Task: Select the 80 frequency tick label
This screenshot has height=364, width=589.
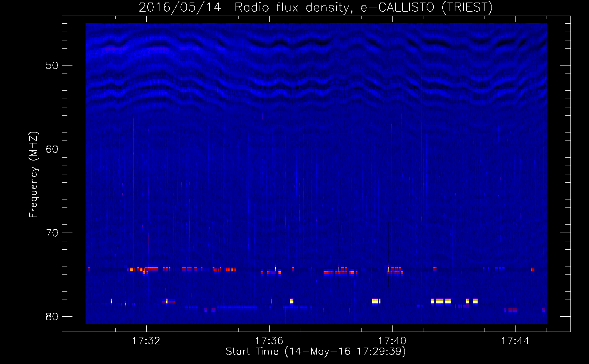Action: click(x=52, y=317)
